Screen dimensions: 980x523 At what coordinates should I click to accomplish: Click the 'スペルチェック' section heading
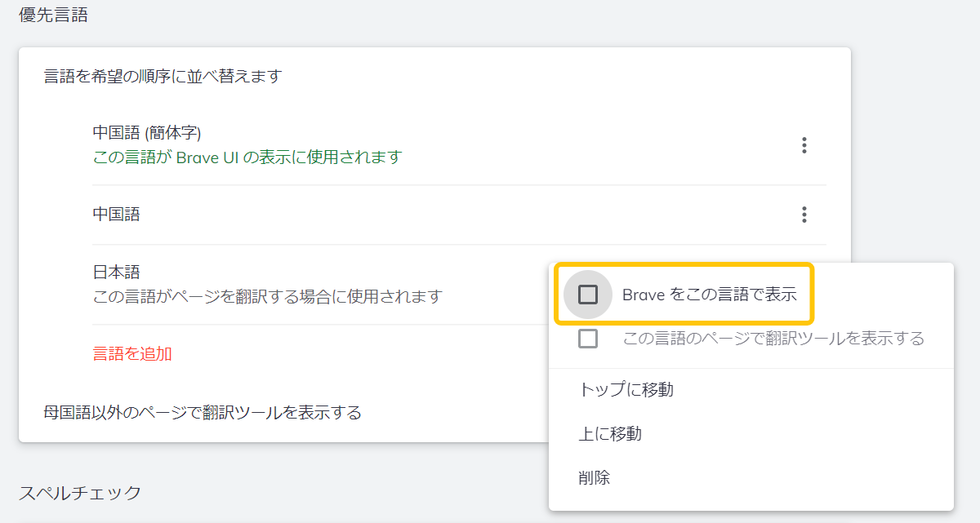(x=80, y=493)
